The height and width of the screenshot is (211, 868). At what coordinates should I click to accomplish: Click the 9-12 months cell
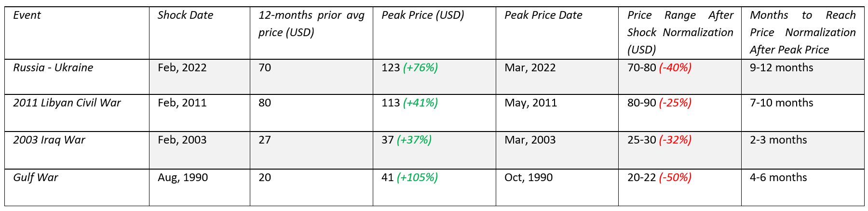coord(781,67)
